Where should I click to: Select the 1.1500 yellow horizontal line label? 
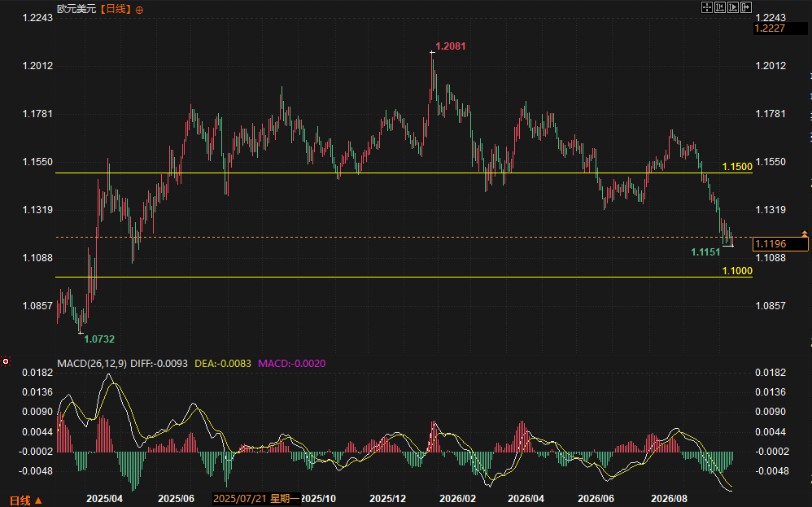pyautogui.click(x=737, y=167)
